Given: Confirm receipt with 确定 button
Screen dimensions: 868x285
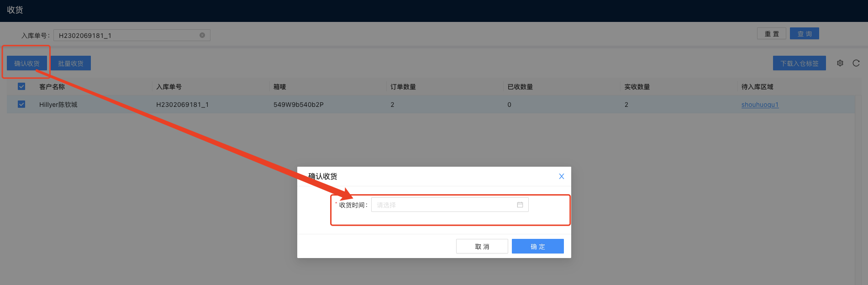Looking at the screenshot, I should click(x=537, y=246).
